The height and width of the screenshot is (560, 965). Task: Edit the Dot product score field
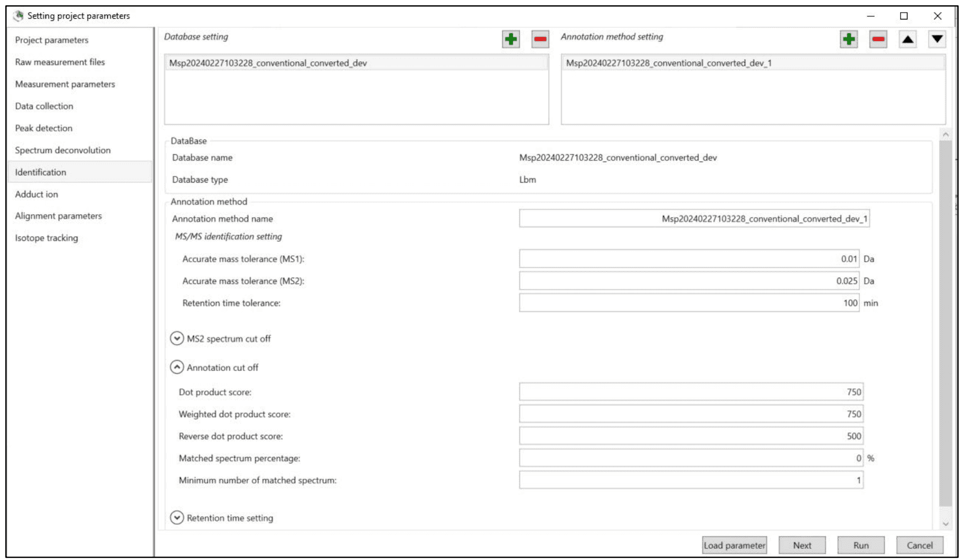point(691,392)
